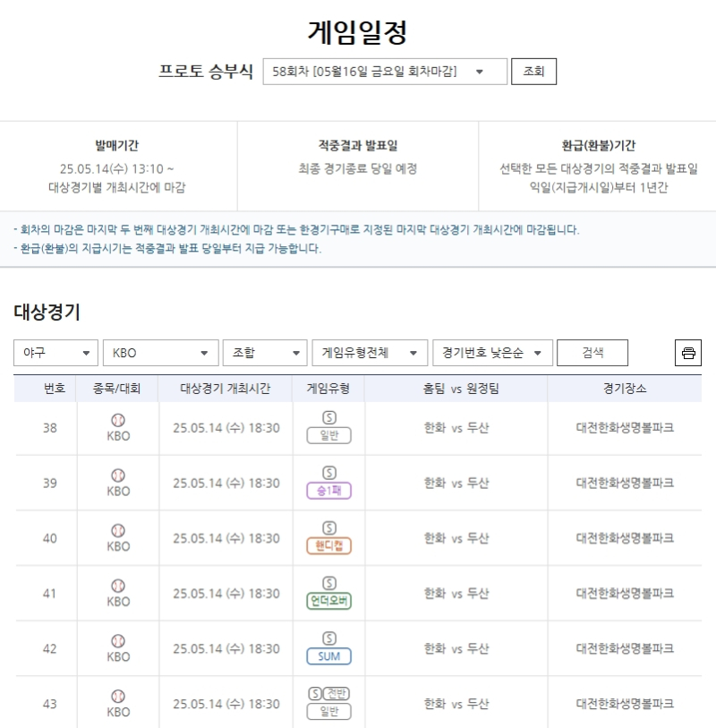This screenshot has height=728, width=716.
Task: Click the 대상경기 개최시간 column header
Action: tap(226, 389)
